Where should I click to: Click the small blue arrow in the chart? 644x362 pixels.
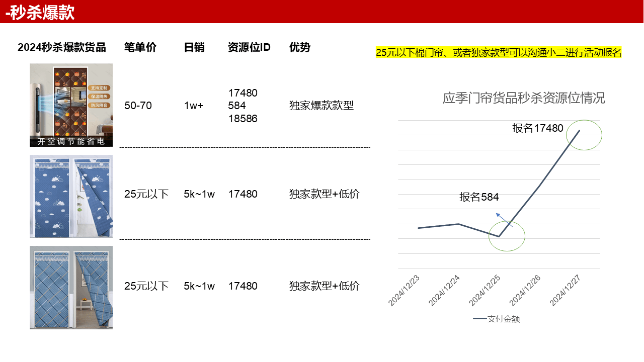point(504,220)
